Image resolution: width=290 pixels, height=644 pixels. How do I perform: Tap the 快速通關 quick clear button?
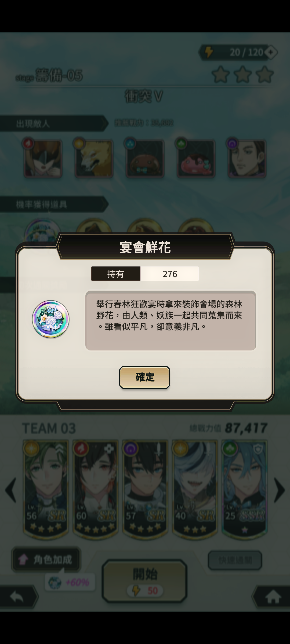click(235, 560)
